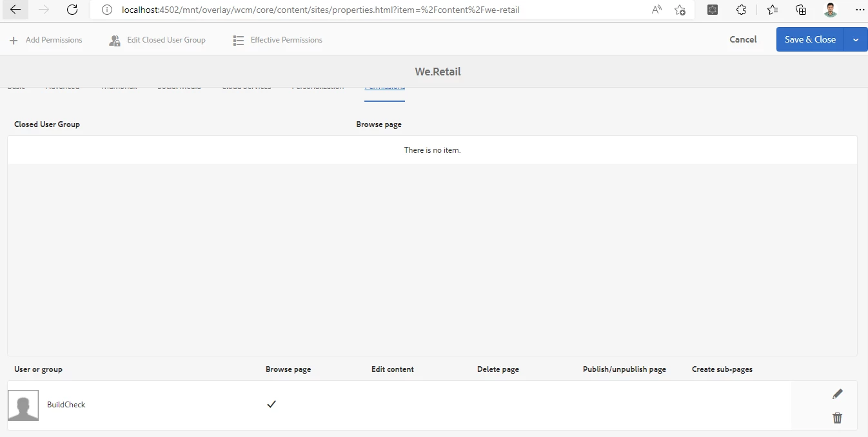Save & Close the page properties
Screen dimensions: 868x437
[810, 39]
